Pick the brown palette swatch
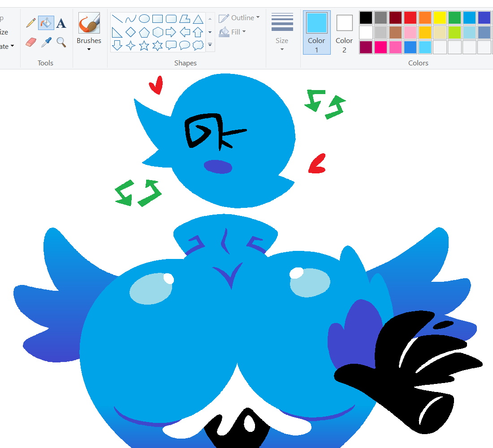493x448 pixels. point(396,32)
